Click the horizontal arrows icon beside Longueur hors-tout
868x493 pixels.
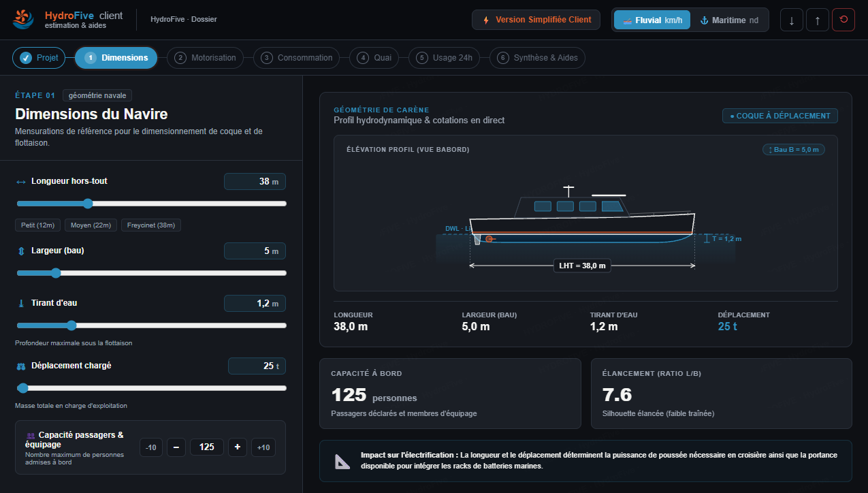20,182
